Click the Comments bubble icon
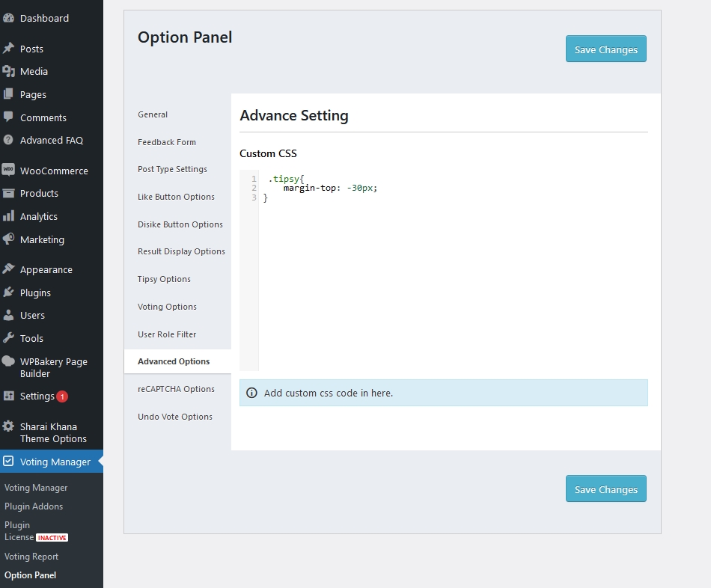The image size is (711, 588). 9,117
